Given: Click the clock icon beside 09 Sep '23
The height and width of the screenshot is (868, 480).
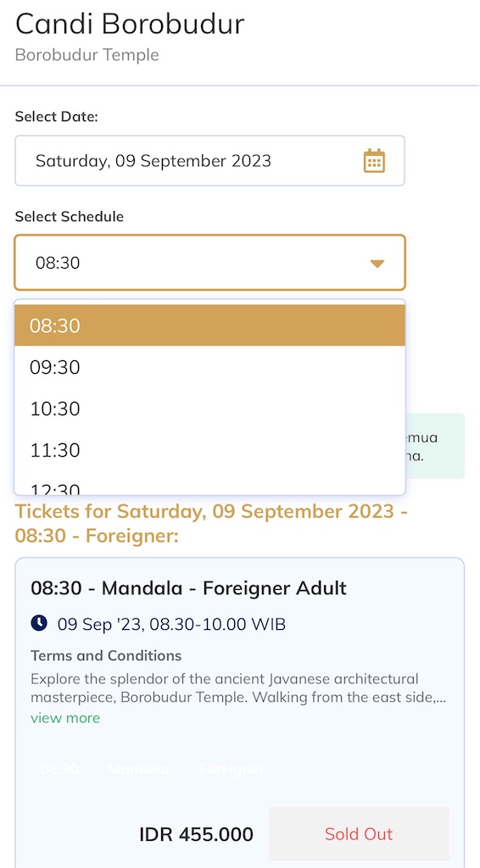Looking at the screenshot, I should (x=39, y=624).
